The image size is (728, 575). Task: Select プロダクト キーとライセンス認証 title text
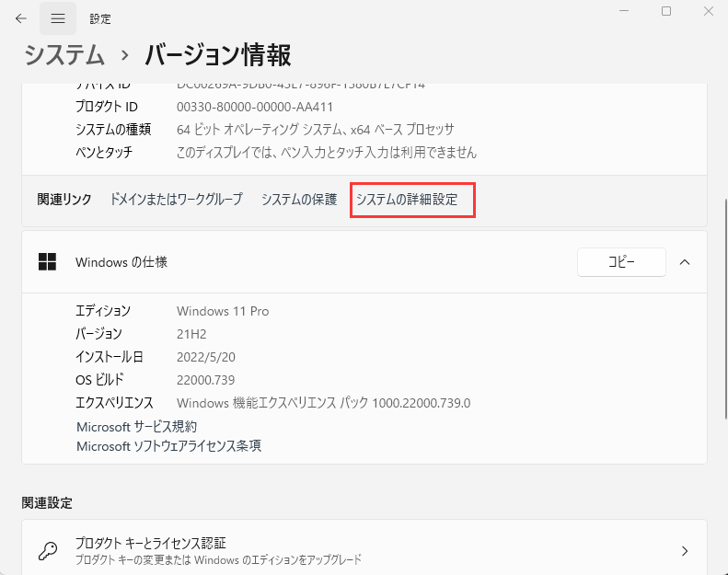click(x=150, y=543)
